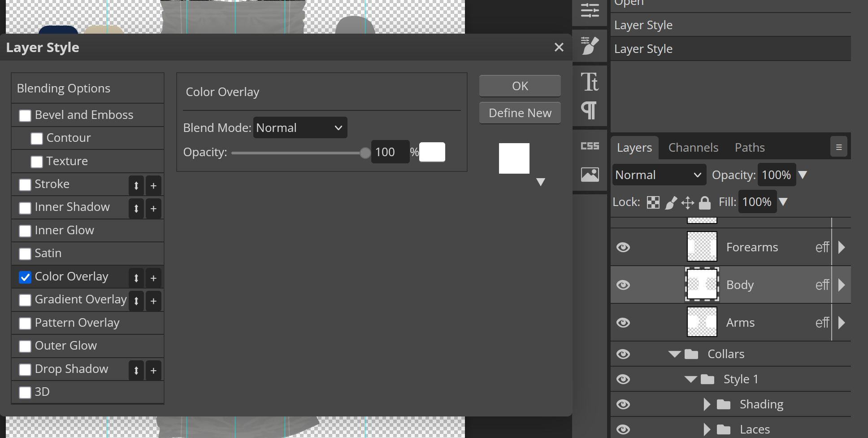Hide the Forearms layer
Image resolution: width=868 pixels, height=438 pixels.
tap(623, 247)
